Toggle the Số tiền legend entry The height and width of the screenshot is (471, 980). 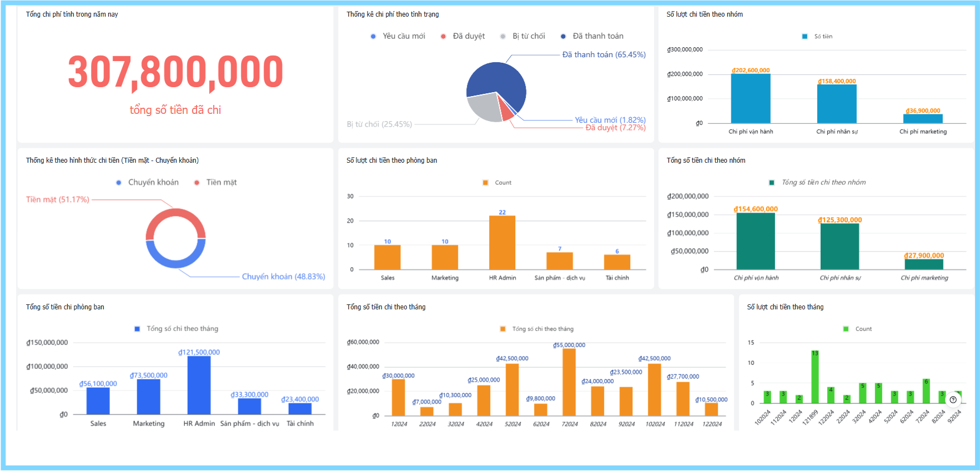tap(817, 37)
